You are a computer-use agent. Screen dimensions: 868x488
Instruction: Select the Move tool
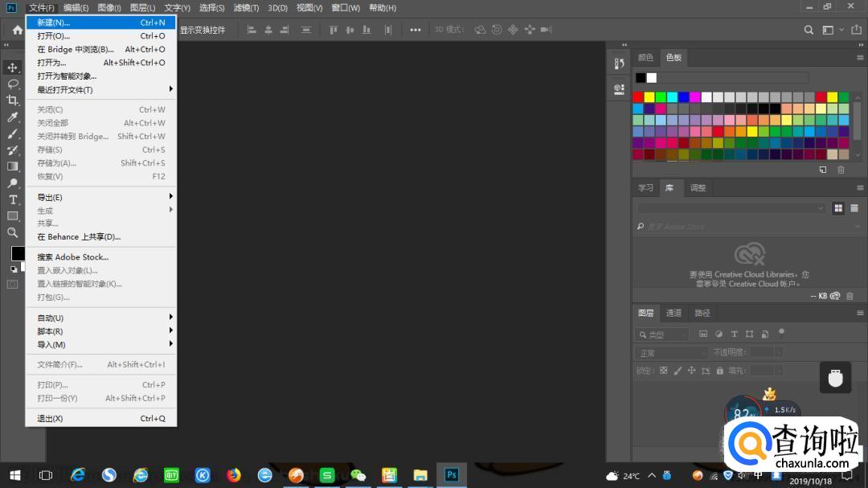click(13, 68)
